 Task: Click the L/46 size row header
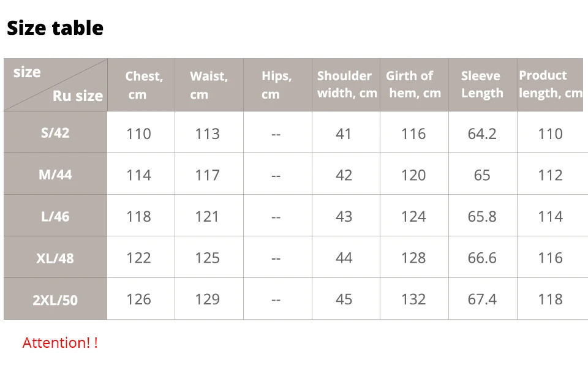55,216
